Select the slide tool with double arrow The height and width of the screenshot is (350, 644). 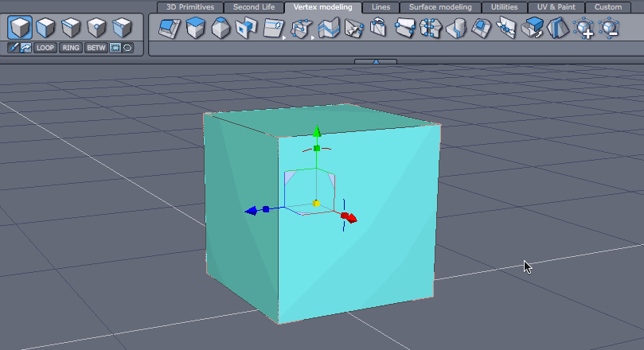(506, 28)
